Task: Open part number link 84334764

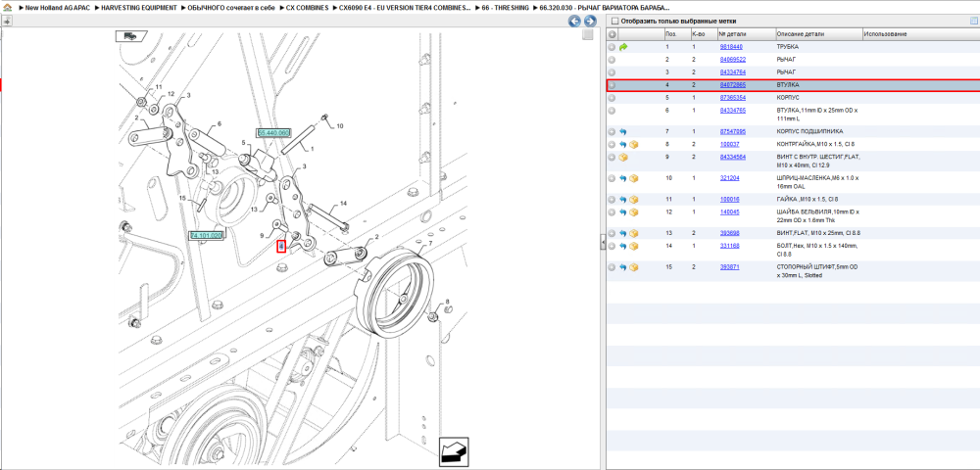Action: tap(732, 72)
